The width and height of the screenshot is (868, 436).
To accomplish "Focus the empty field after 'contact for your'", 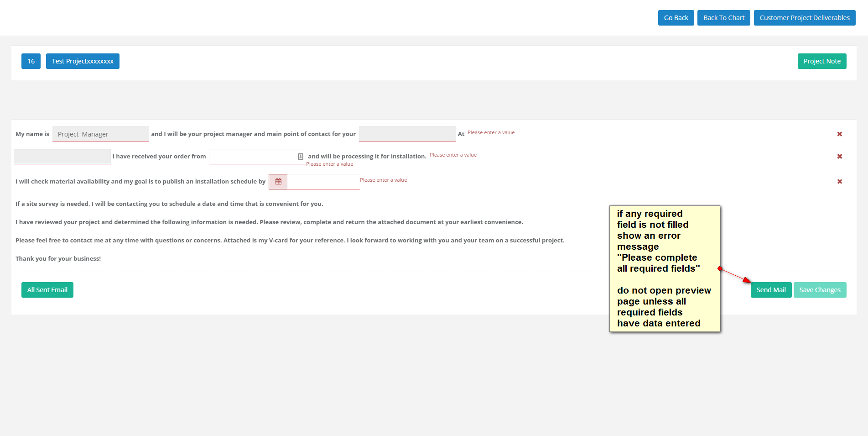I will pos(407,134).
